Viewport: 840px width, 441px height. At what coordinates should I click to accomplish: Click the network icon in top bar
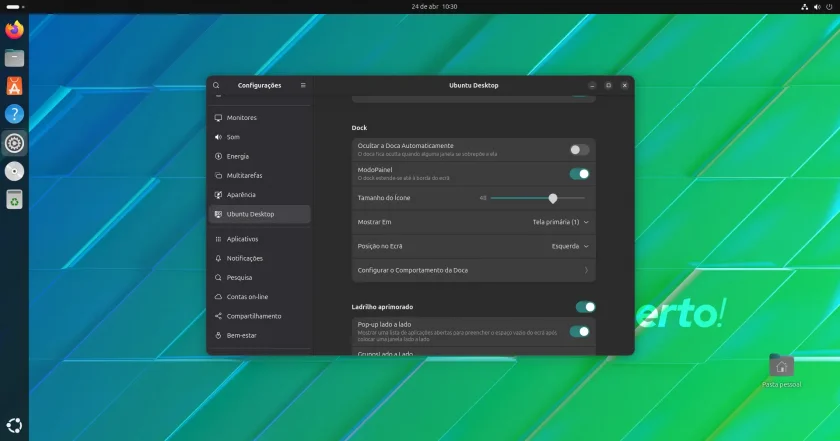pos(805,7)
